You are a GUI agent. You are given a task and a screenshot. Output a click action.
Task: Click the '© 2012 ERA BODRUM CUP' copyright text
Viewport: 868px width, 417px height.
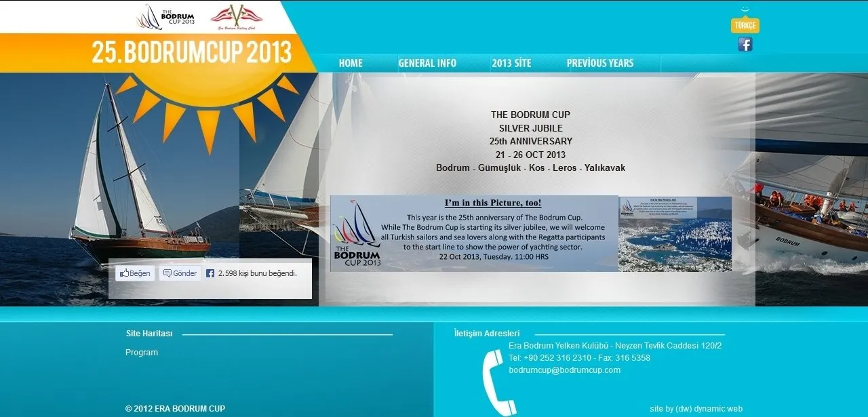coord(175,409)
